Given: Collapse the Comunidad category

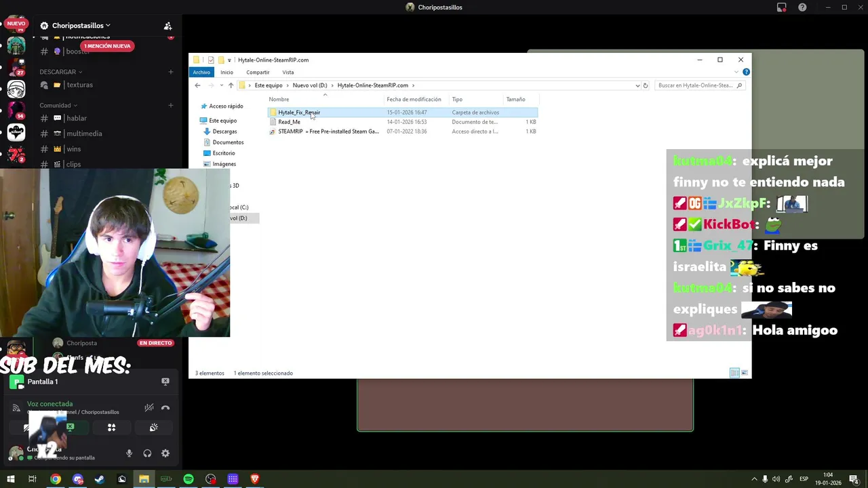Looking at the screenshot, I should coord(58,106).
